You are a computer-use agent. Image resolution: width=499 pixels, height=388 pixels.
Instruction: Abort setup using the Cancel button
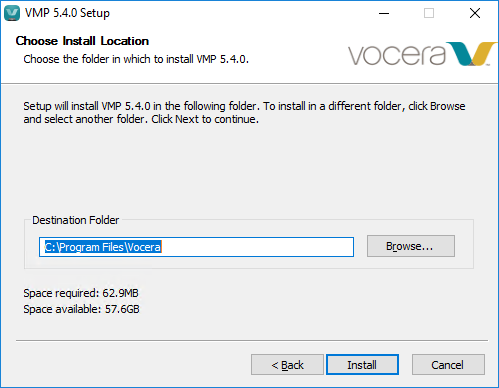click(x=448, y=365)
